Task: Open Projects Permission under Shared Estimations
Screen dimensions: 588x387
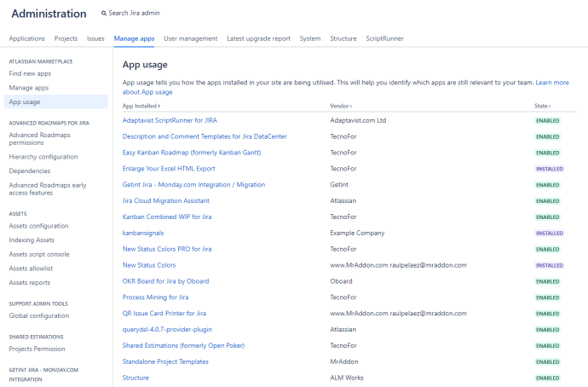Action: point(37,348)
